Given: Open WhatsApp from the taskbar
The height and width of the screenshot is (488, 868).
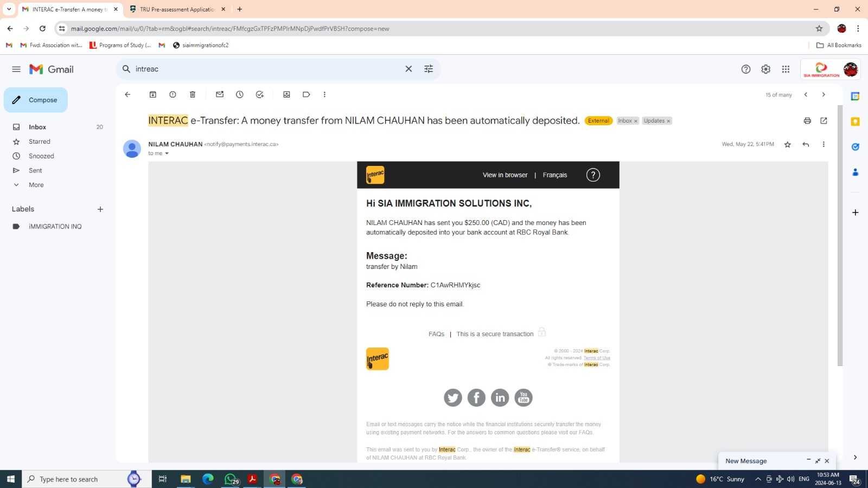Looking at the screenshot, I should 231,479.
